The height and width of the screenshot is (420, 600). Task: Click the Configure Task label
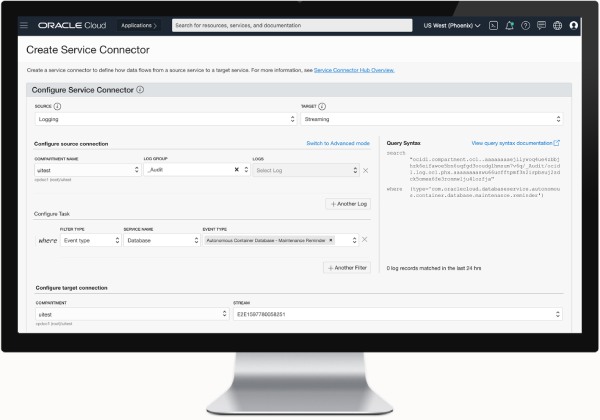tap(52, 214)
